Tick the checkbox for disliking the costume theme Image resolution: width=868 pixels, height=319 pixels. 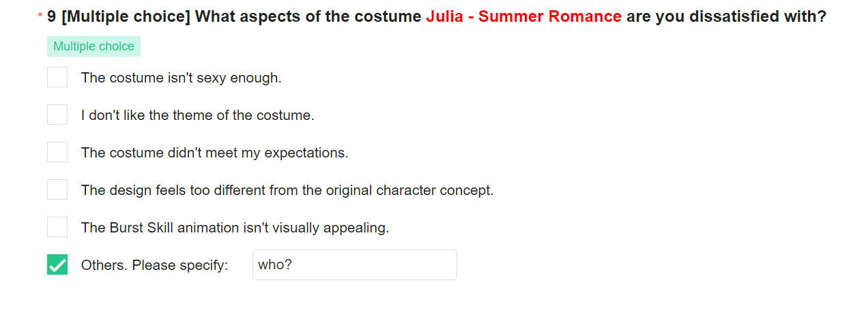57,115
